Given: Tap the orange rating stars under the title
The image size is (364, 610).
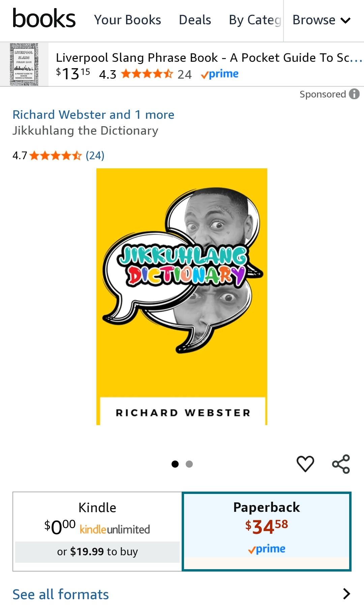Looking at the screenshot, I should click(56, 156).
